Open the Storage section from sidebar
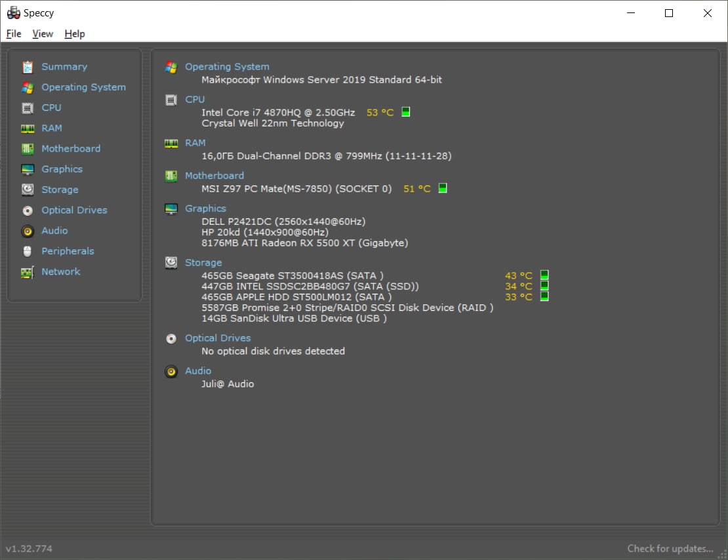The height and width of the screenshot is (560, 728). click(x=60, y=190)
